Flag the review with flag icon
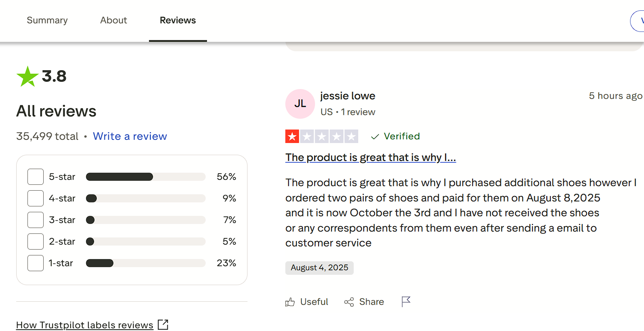The width and height of the screenshot is (644, 331). (406, 302)
